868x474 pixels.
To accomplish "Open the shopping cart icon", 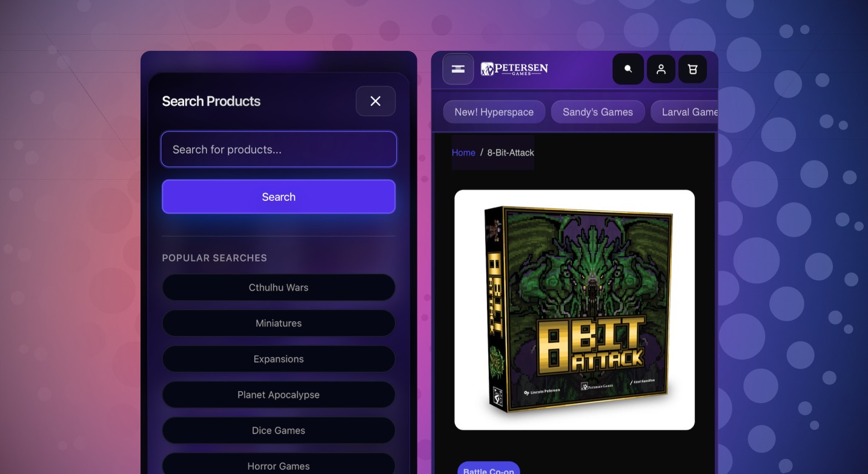I will [x=692, y=69].
